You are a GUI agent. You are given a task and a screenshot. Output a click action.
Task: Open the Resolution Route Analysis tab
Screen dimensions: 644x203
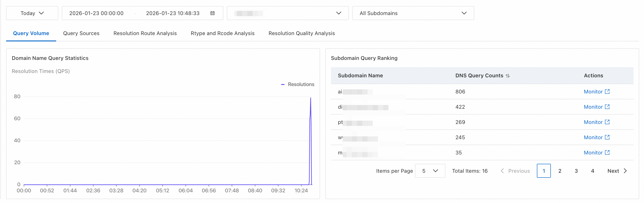[145, 34]
